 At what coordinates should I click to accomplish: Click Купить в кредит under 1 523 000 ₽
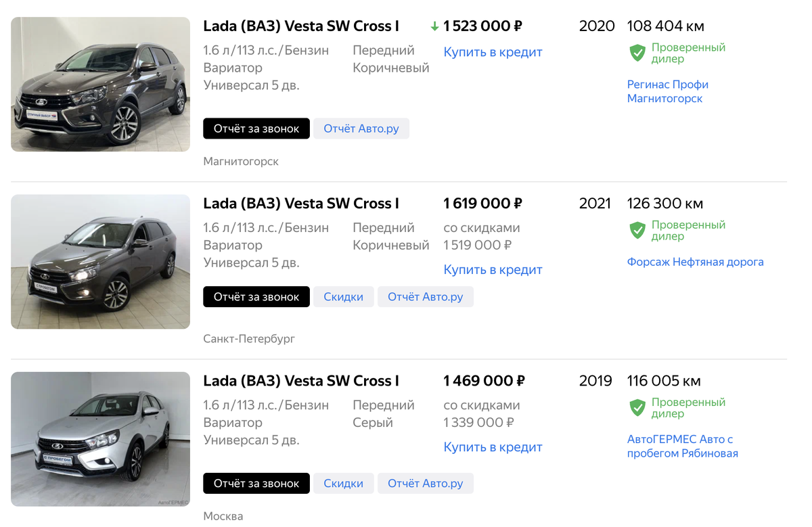493,52
